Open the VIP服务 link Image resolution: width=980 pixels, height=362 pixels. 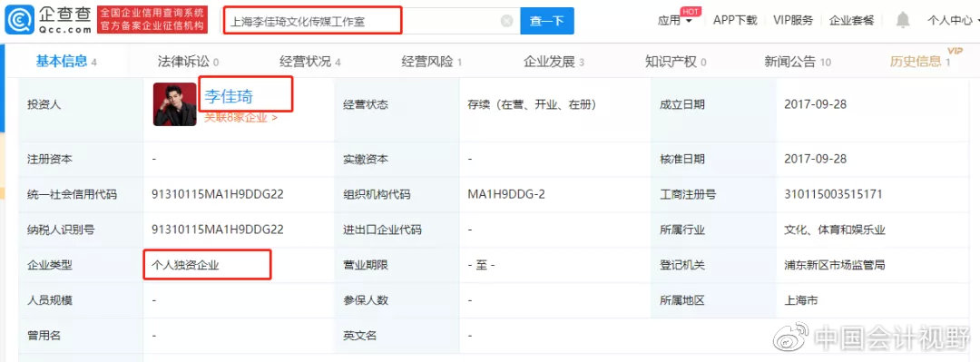(x=793, y=20)
